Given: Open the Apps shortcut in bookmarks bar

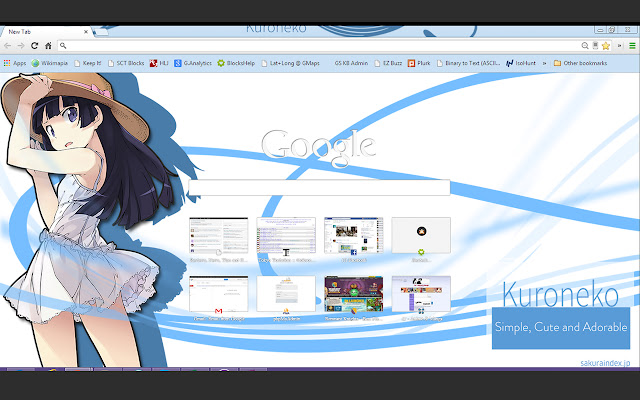Looking at the screenshot, I should click(x=15, y=63).
